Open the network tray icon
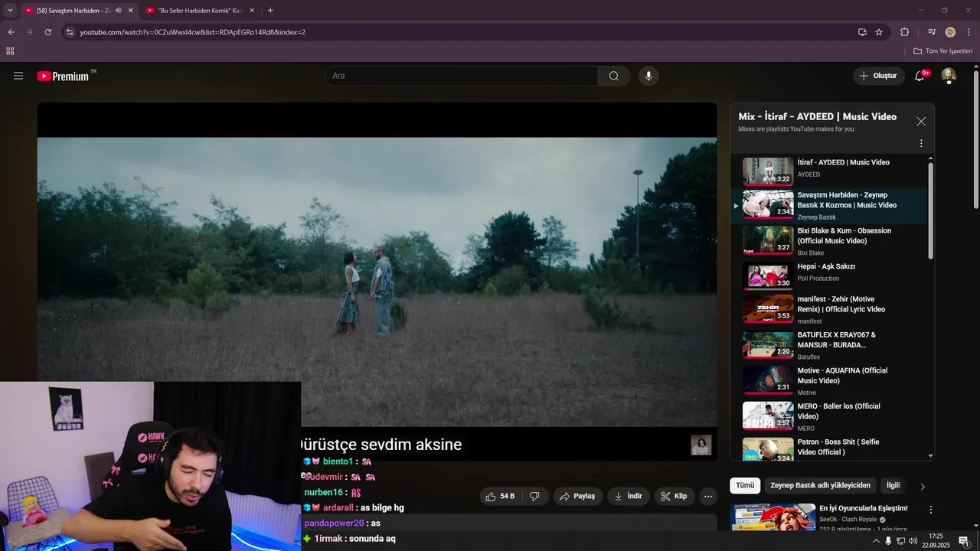Image resolution: width=980 pixels, height=551 pixels. [900, 541]
